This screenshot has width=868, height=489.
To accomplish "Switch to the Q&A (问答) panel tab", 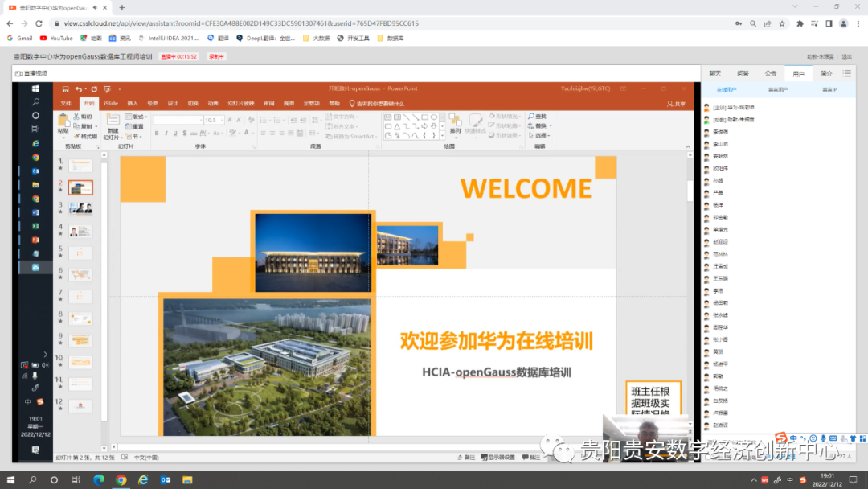I will [x=743, y=74].
